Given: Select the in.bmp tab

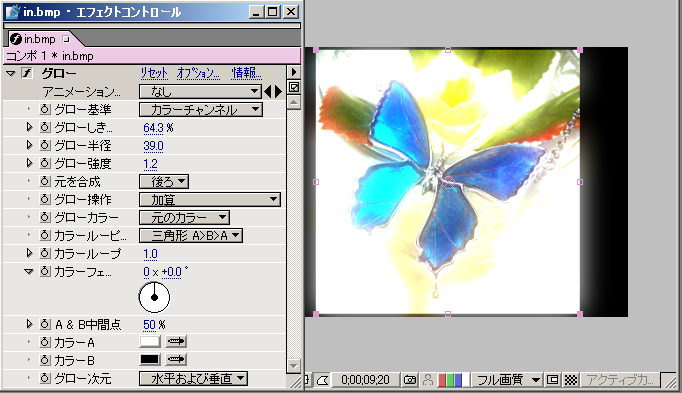Looking at the screenshot, I should point(40,39).
